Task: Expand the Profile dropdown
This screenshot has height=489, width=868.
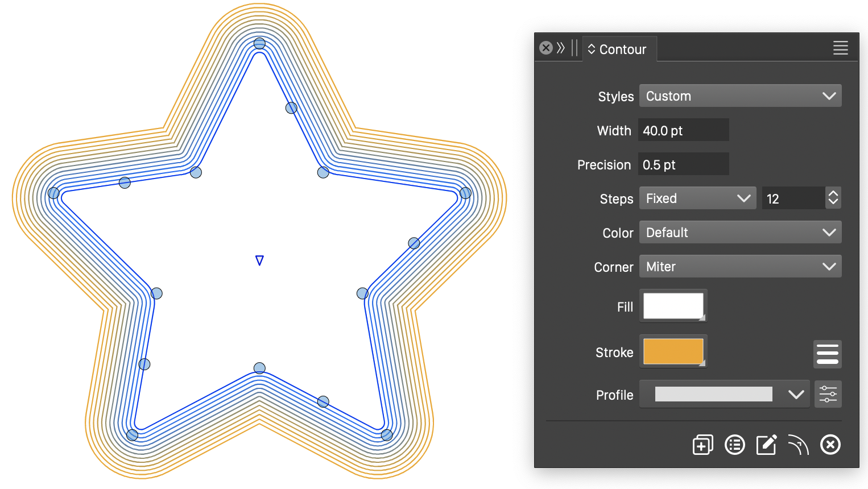Action: click(725, 394)
